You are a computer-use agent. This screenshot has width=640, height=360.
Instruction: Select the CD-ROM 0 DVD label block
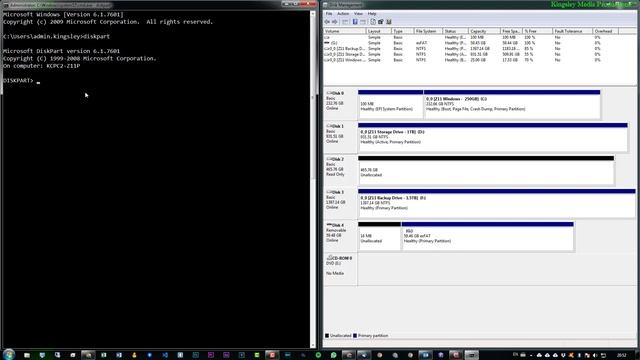click(x=340, y=269)
